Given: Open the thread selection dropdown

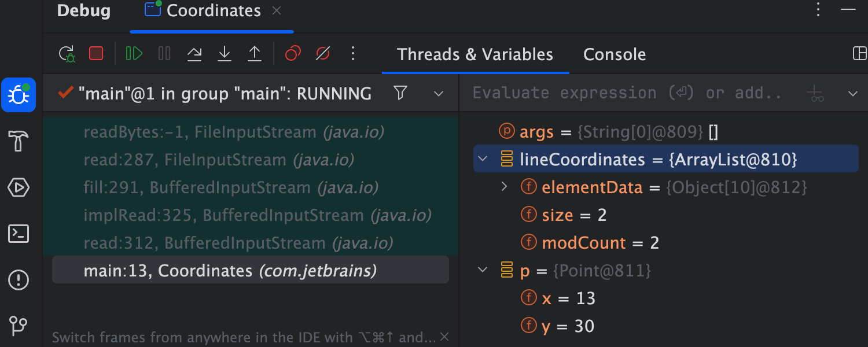Looking at the screenshot, I should [439, 93].
